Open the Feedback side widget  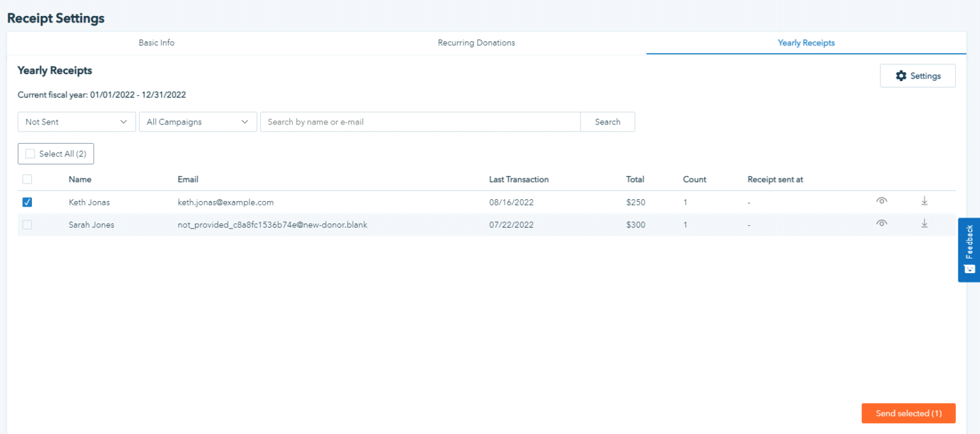point(969,250)
